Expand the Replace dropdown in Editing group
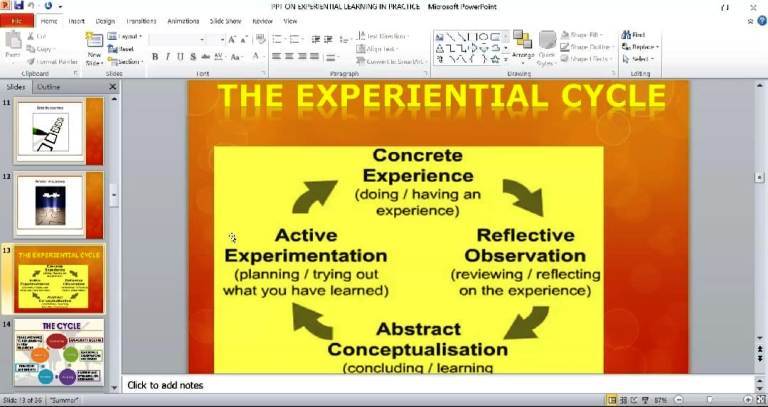The image size is (768, 407). point(642,46)
